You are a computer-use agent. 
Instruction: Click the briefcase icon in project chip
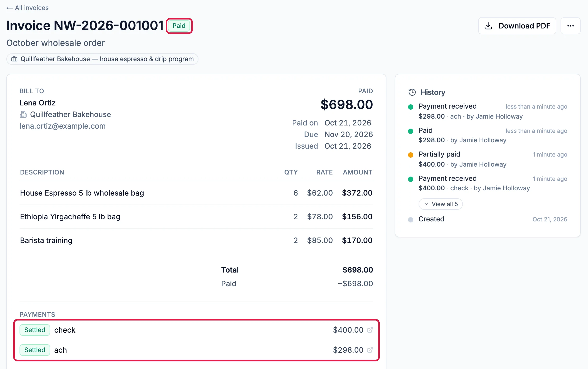tap(14, 59)
